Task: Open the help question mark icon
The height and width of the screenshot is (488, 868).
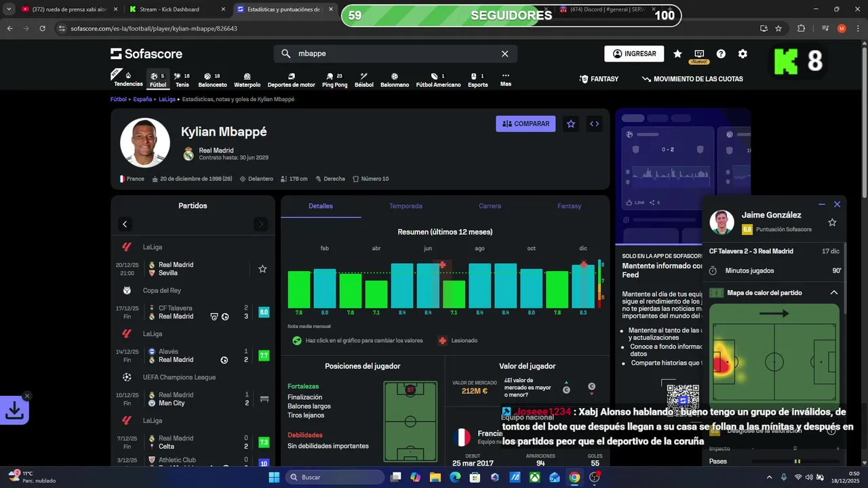Action: [x=721, y=54]
